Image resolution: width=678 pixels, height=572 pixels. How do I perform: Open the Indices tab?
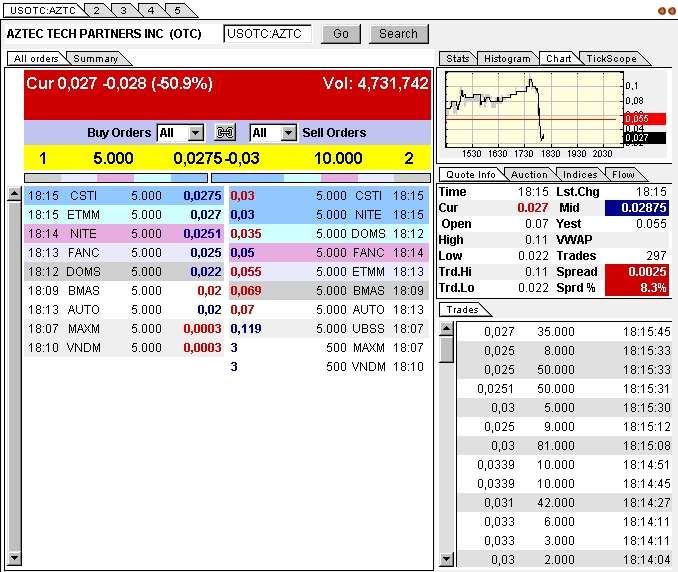pos(580,174)
